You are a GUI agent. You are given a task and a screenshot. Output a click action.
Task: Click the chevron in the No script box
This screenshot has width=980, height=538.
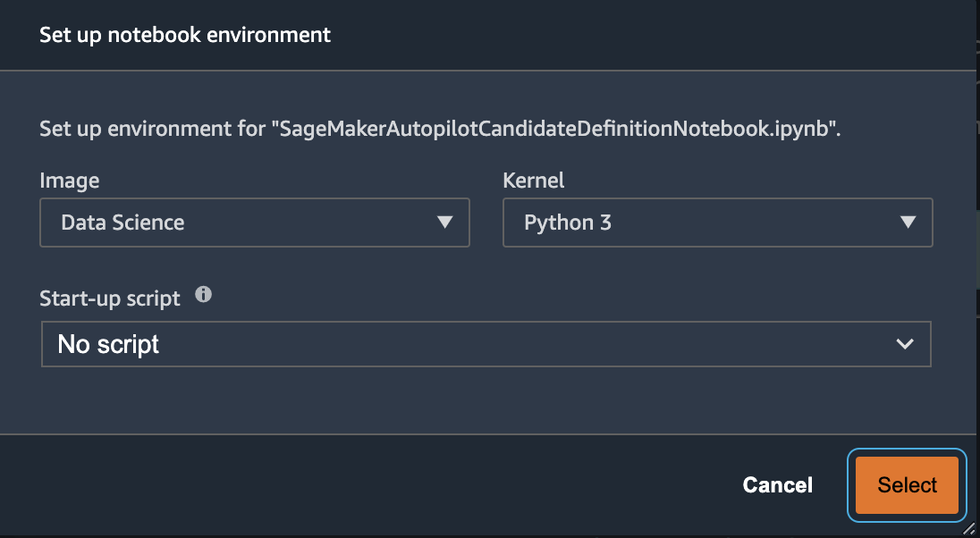click(x=904, y=344)
